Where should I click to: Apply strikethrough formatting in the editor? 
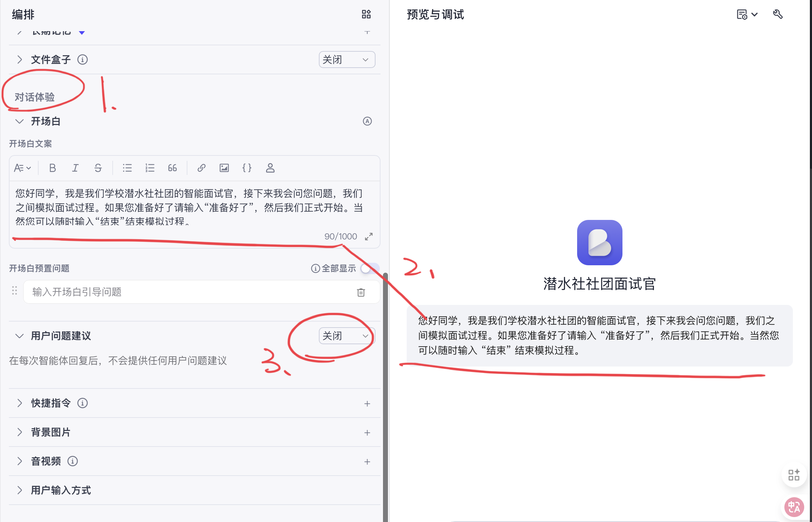coord(98,168)
